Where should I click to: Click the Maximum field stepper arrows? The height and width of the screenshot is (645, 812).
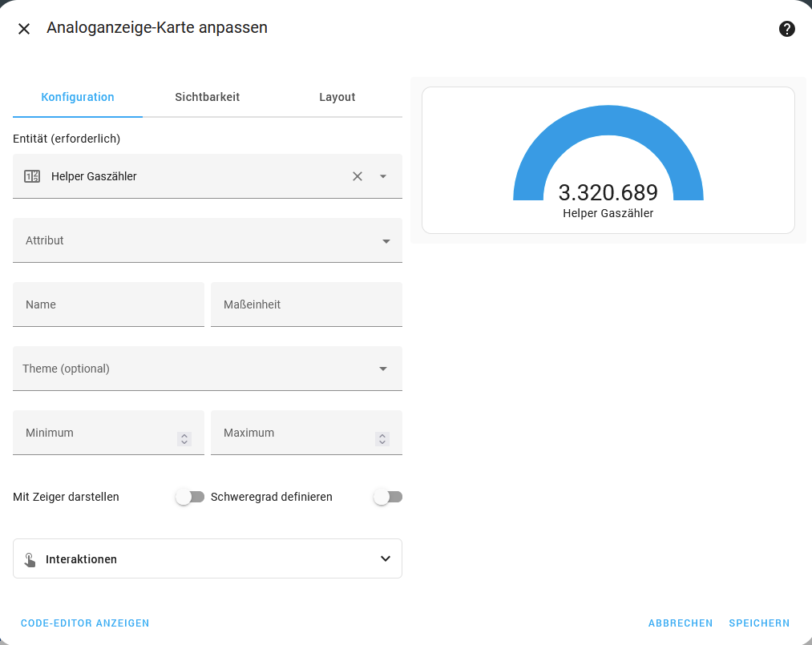(x=382, y=439)
